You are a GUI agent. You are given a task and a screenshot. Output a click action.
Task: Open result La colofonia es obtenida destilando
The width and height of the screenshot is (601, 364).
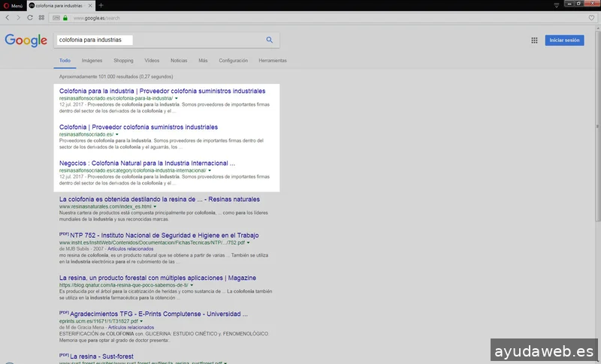coord(159,199)
